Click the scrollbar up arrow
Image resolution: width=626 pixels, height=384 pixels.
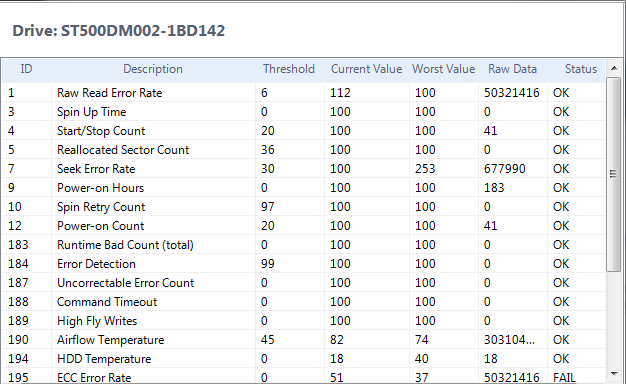tap(614, 68)
